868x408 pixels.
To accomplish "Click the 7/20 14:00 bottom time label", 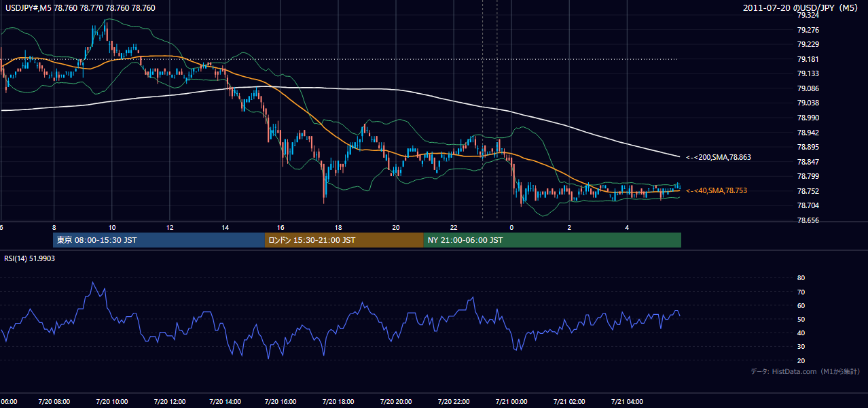I will point(225,401).
